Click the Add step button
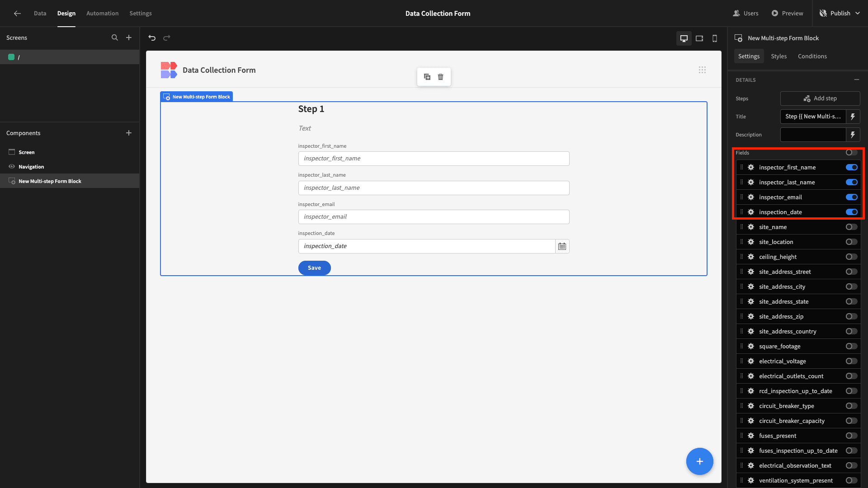The height and width of the screenshot is (488, 868). click(820, 99)
